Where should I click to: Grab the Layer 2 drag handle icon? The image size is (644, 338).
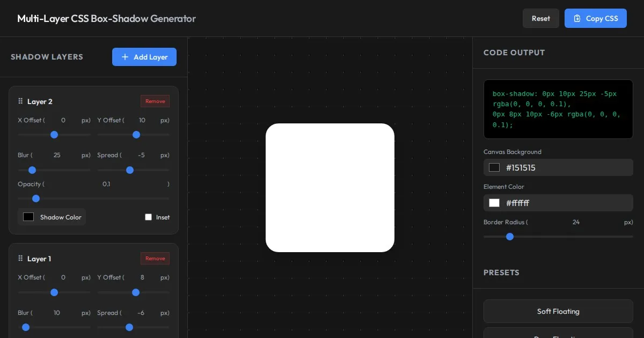(20, 101)
